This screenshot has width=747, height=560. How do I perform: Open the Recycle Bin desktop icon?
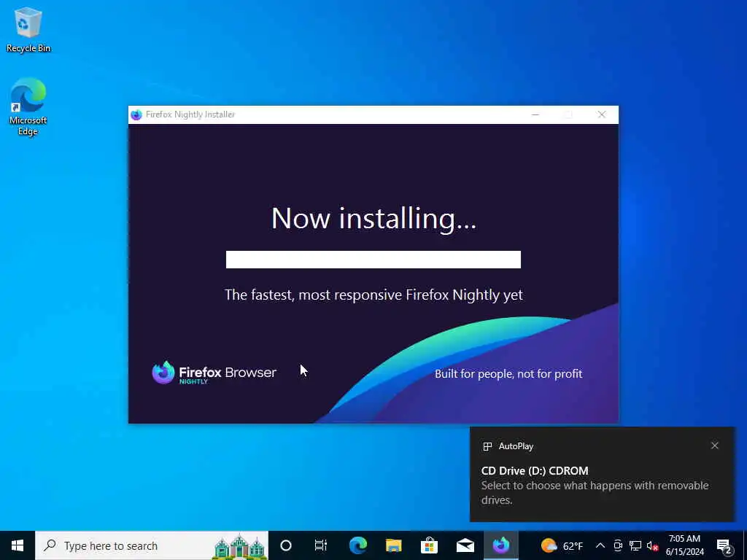(28, 29)
